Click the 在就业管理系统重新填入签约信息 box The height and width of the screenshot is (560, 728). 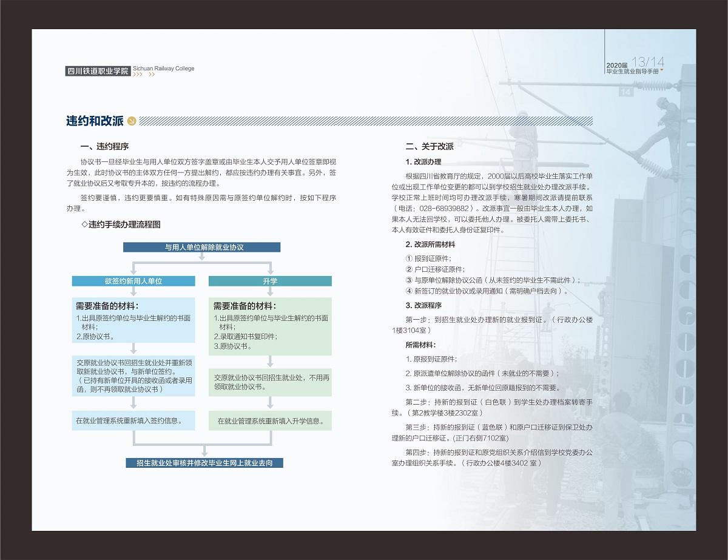click(133, 420)
